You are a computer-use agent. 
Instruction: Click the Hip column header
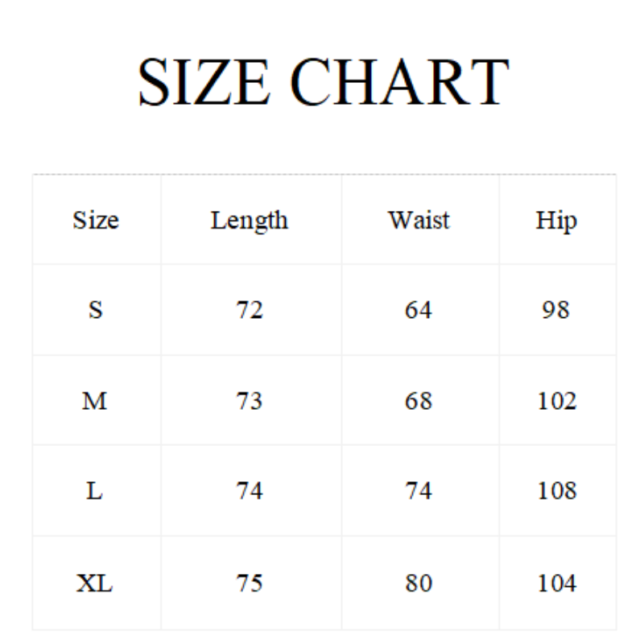556,221
